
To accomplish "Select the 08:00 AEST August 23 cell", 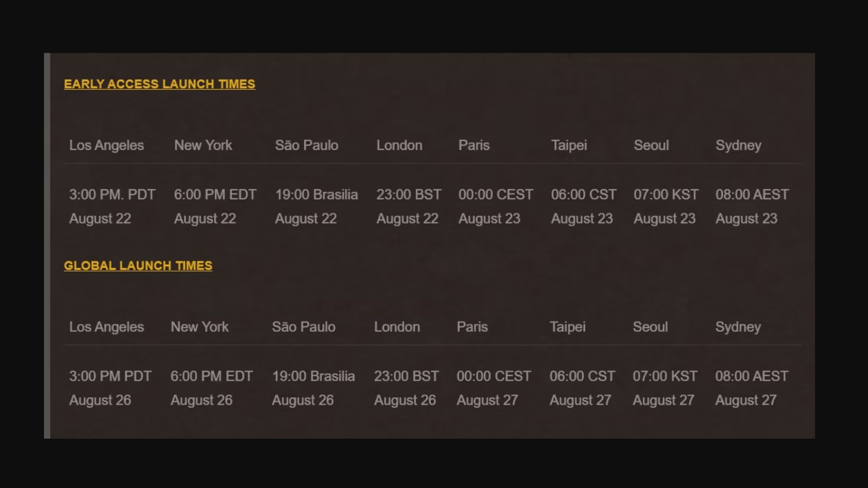I will (x=752, y=206).
